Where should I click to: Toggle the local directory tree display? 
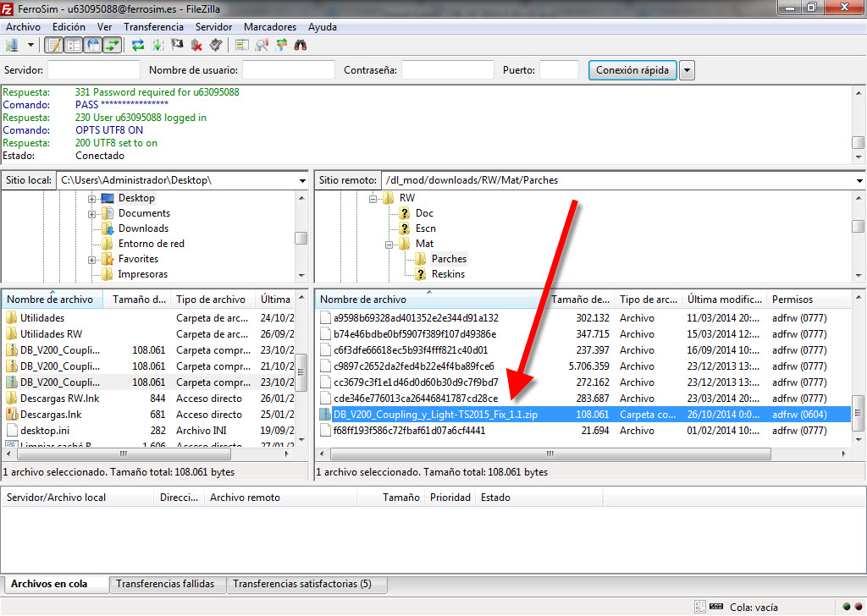coord(73,46)
